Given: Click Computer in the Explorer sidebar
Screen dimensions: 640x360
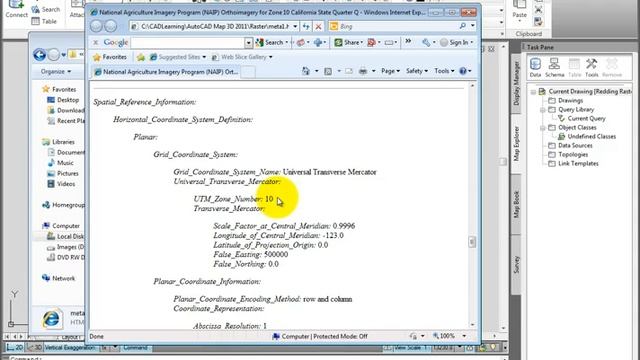Looking at the screenshot, I should coord(66,226).
